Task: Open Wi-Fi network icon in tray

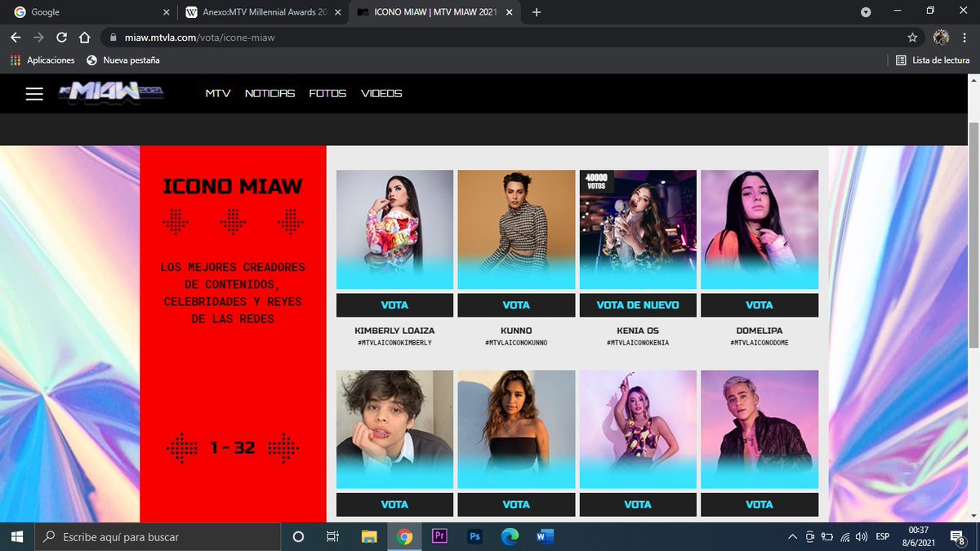Action: coord(844,536)
